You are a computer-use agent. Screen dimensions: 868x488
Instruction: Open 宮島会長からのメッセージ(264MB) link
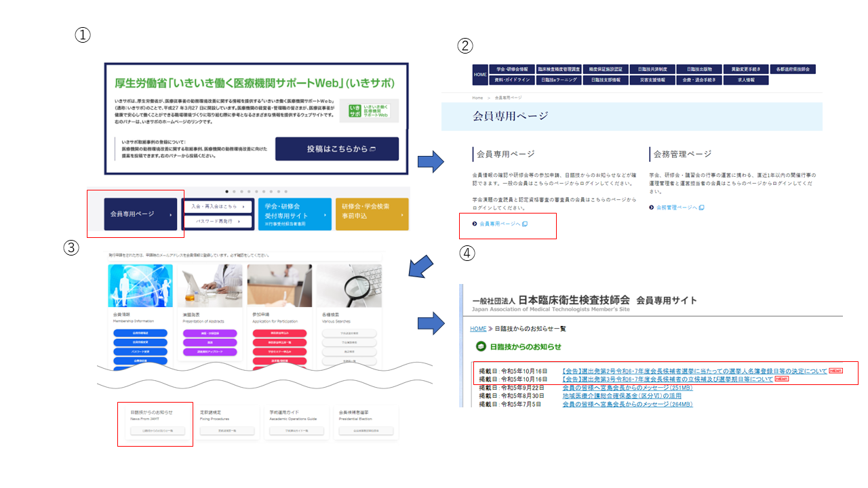tap(627, 404)
